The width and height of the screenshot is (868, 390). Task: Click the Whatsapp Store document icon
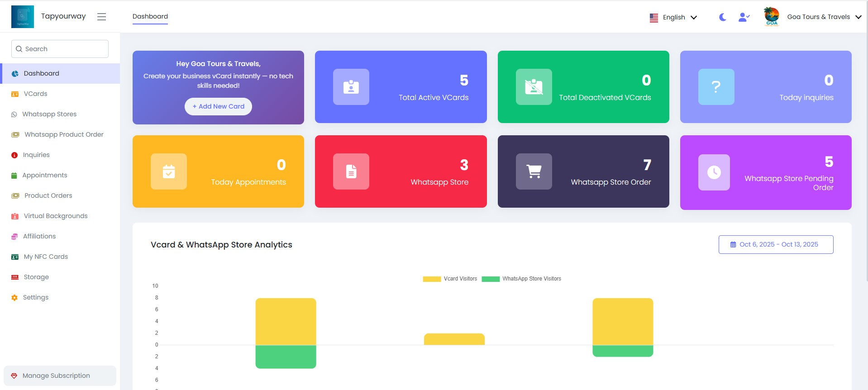click(x=351, y=171)
